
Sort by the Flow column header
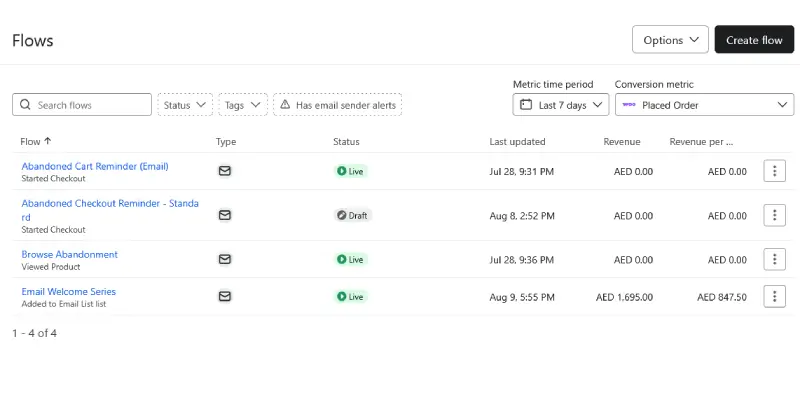pos(35,142)
